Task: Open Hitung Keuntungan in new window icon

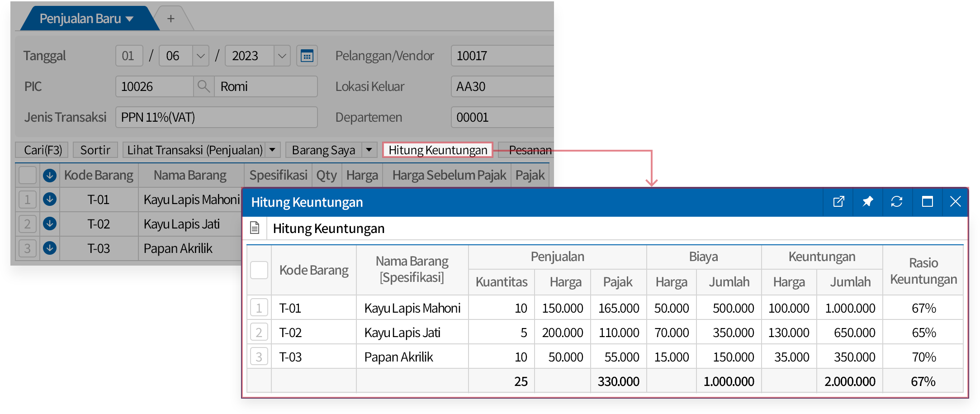Action: coord(838,202)
